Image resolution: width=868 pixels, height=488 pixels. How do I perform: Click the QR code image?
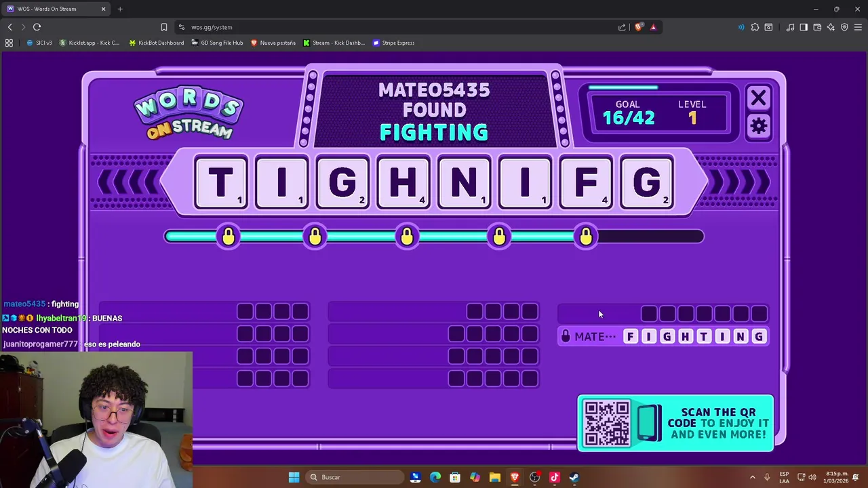coord(606,424)
